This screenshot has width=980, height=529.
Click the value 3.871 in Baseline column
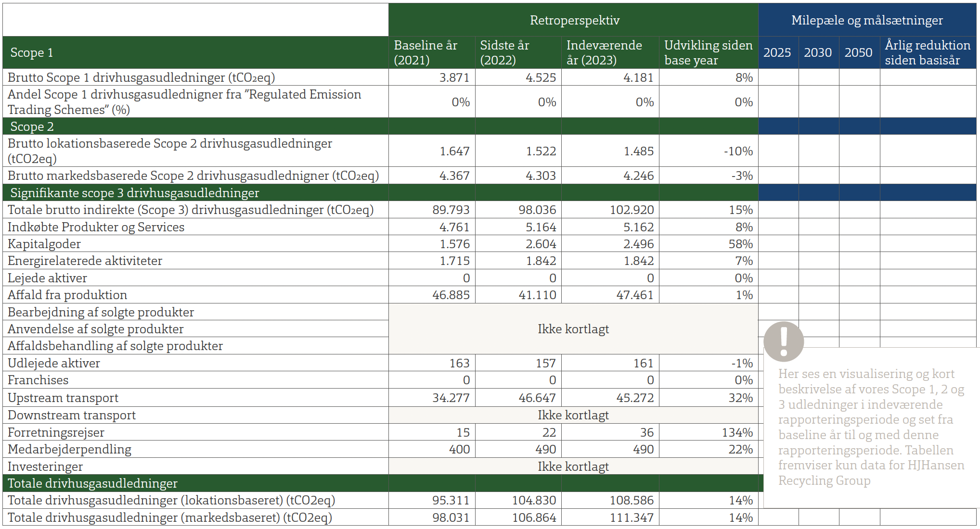click(454, 77)
